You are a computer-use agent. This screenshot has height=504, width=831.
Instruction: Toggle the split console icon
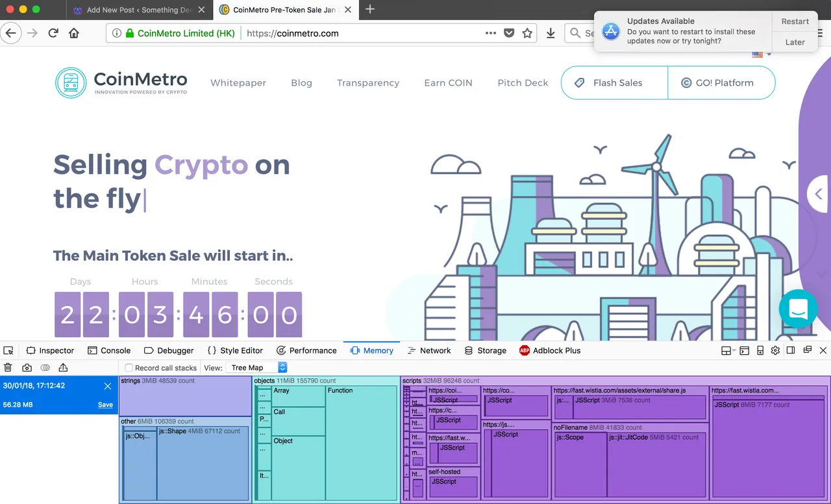click(745, 350)
